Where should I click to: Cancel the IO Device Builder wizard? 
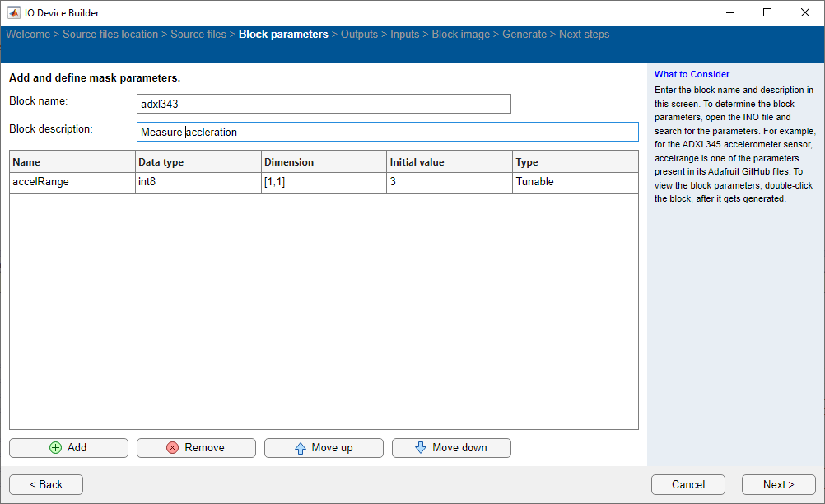(687, 484)
